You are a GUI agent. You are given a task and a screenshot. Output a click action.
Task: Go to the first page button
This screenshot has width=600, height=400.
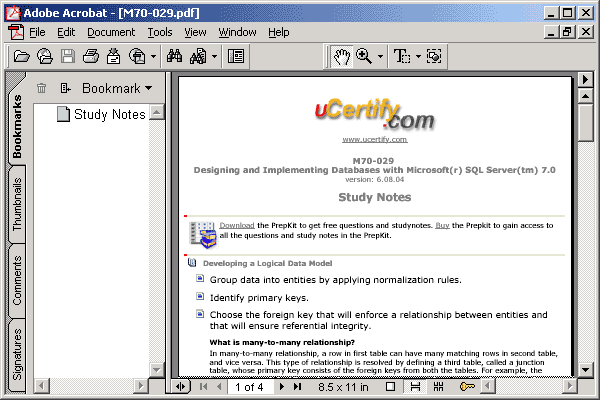pyautogui.click(x=204, y=387)
